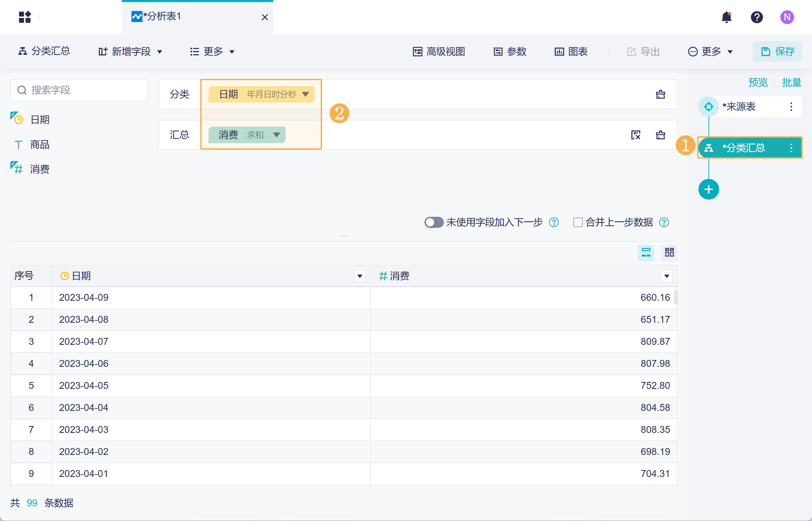
Task: Click the notification bell icon
Action: (x=726, y=17)
